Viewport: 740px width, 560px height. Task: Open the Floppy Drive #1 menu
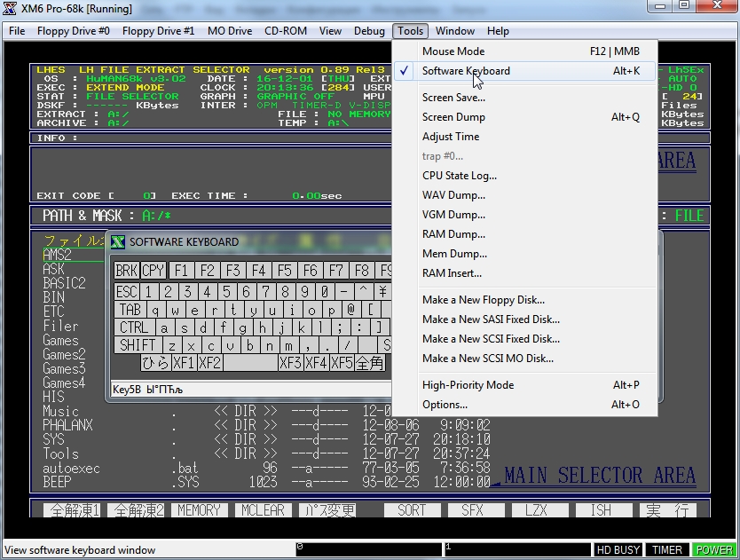coord(158,31)
